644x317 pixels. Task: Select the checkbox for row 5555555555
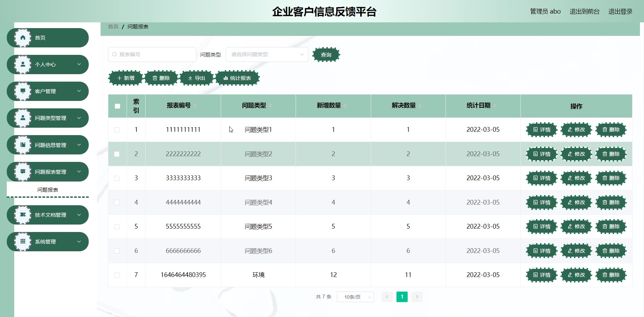pyautogui.click(x=117, y=227)
